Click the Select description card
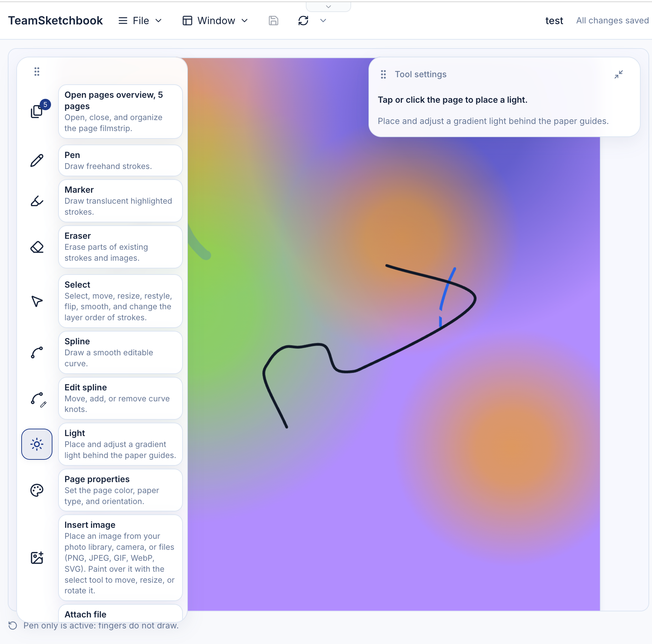The image size is (652, 644). 120,301
